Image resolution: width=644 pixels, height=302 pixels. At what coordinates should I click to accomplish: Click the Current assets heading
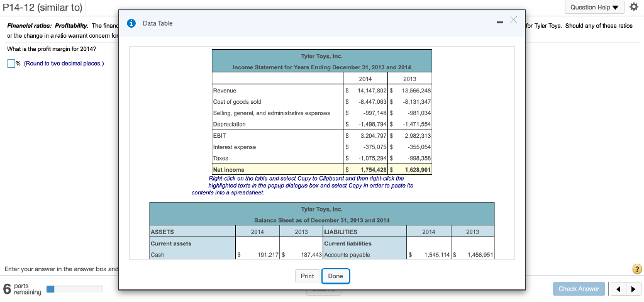[x=171, y=243]
